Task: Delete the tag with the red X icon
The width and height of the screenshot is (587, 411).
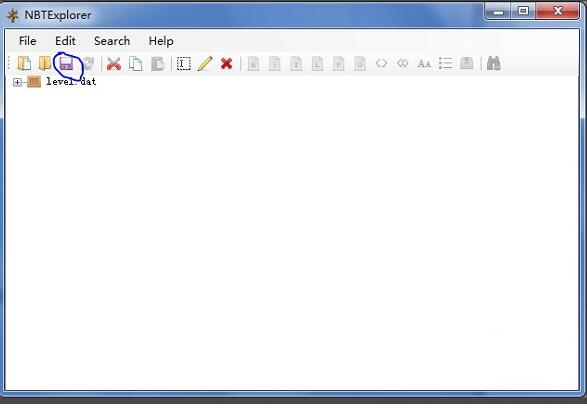Action: coord(226,64)
